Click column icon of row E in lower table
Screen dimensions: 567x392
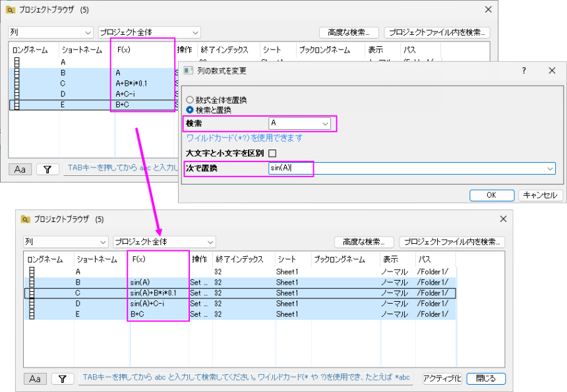tap(32, 314)
